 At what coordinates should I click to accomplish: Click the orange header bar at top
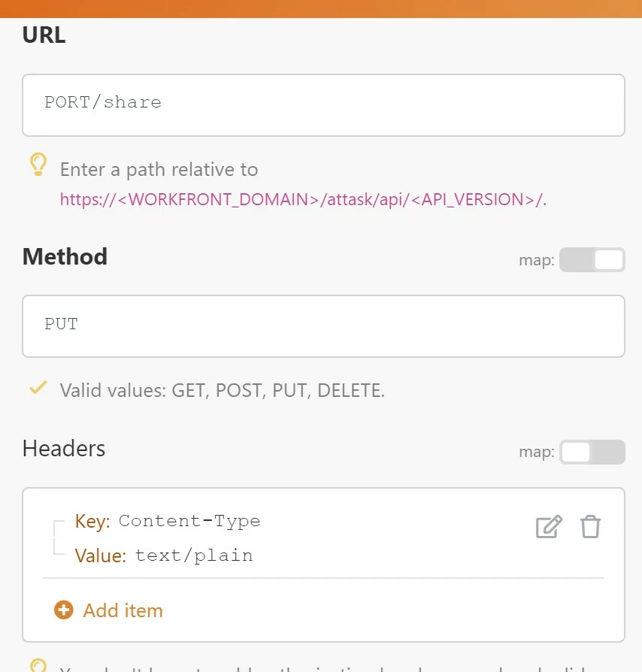coord(321,8)
